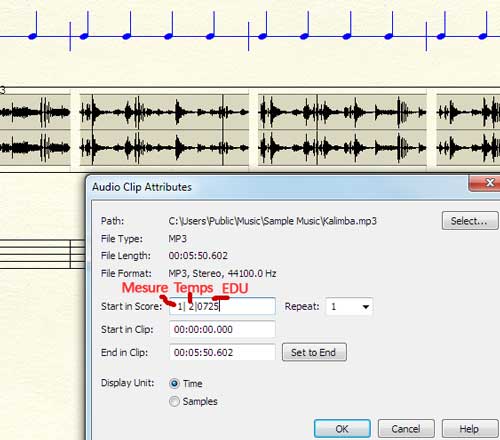Click the End in Clip time field

click(x=222, y=352)
